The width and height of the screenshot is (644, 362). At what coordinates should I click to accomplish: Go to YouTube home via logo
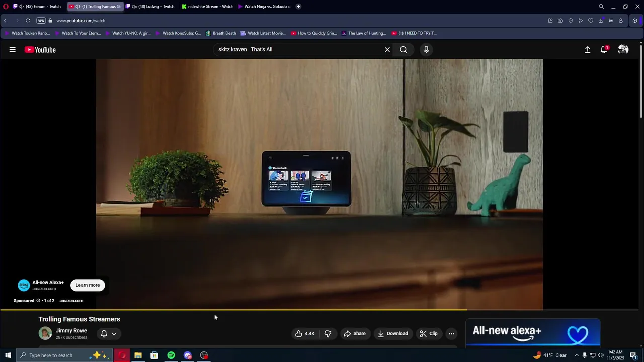[x=40, y=50]
